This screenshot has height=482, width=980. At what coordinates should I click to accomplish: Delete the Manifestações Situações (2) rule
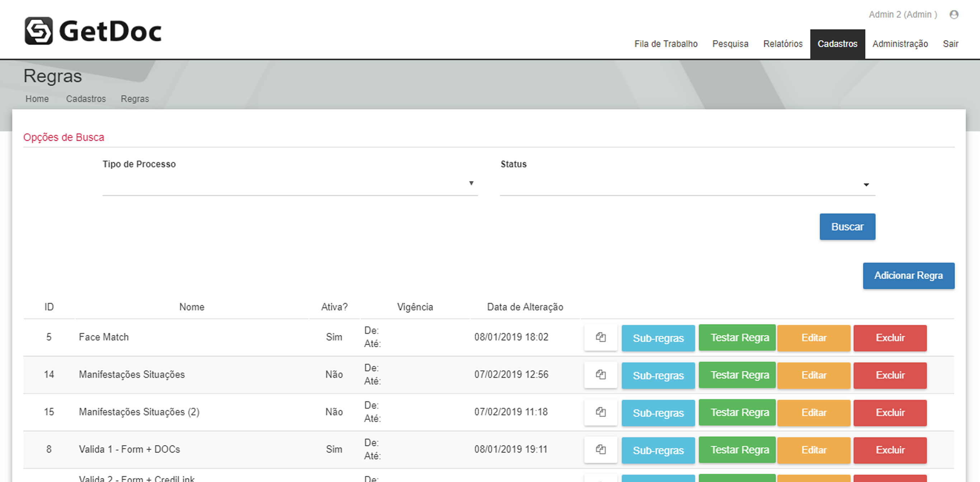coord(890,413)
